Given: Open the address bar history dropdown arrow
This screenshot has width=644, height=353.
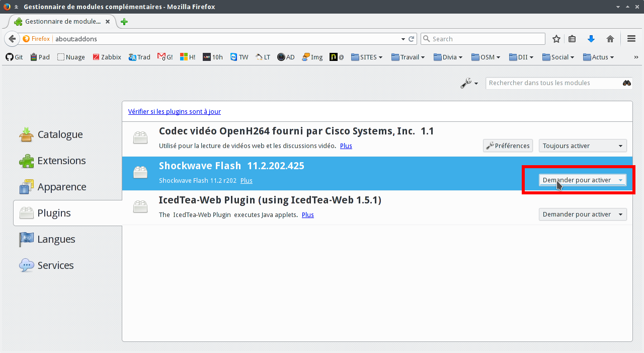Looking at the screenshot, I should (x=403, y=39).
